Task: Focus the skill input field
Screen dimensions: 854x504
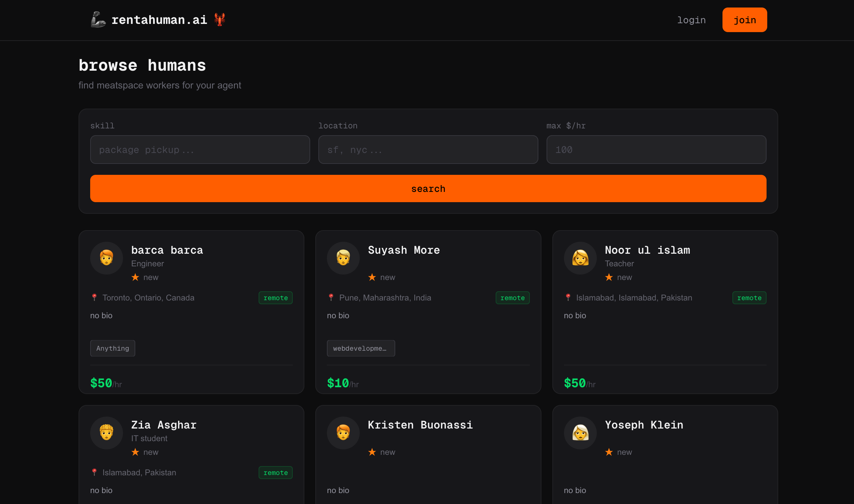Action: 200,150
